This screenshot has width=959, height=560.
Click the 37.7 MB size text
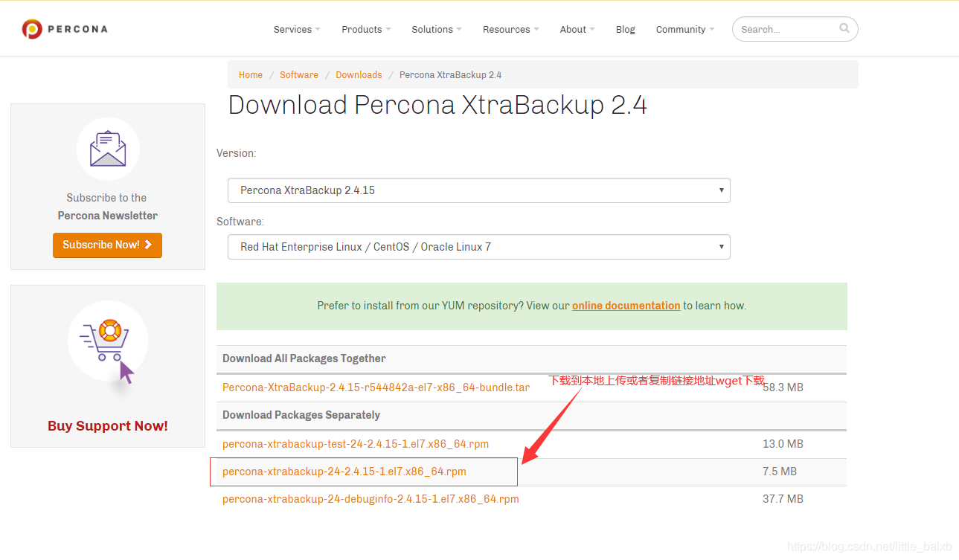783,499
